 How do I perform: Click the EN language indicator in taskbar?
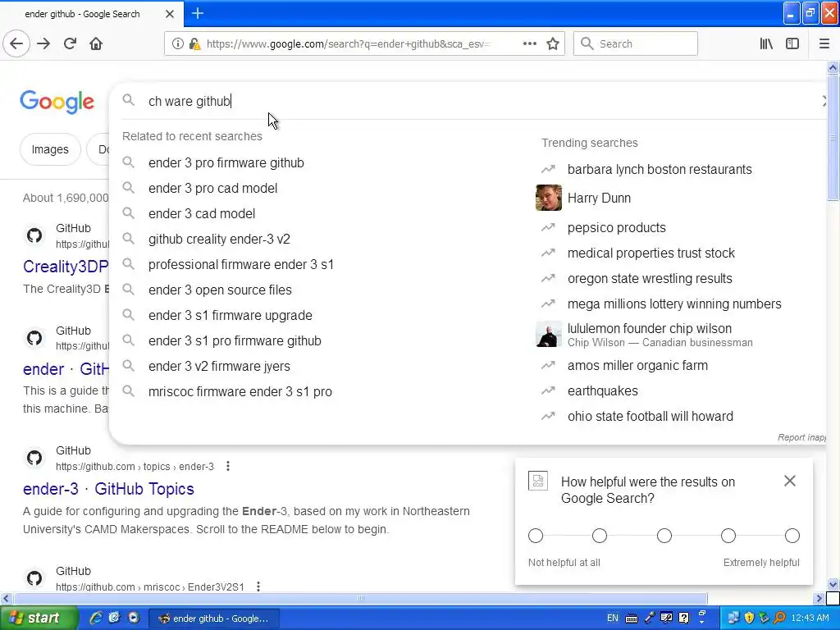pos(612,619)
